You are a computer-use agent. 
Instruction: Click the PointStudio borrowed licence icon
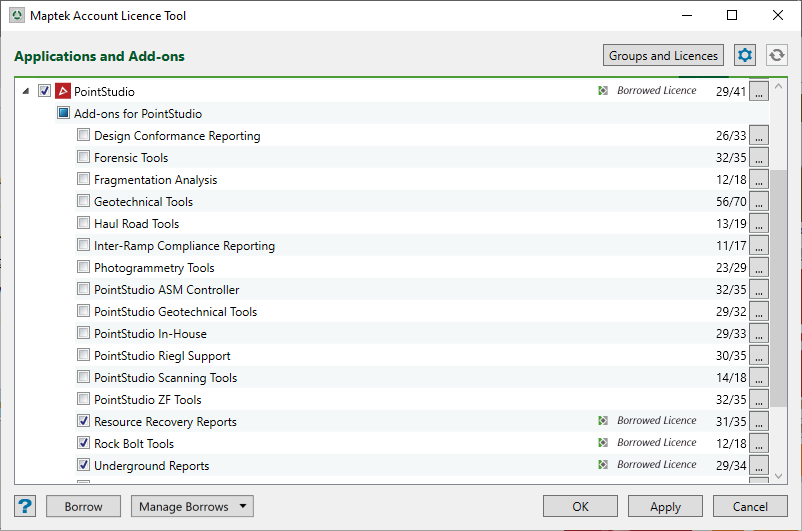point(603,91)
